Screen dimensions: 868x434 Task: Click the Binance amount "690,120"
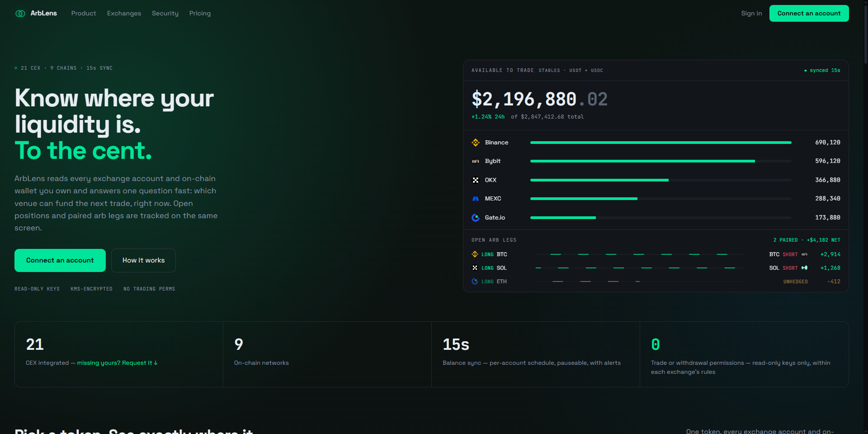[827, 143]
